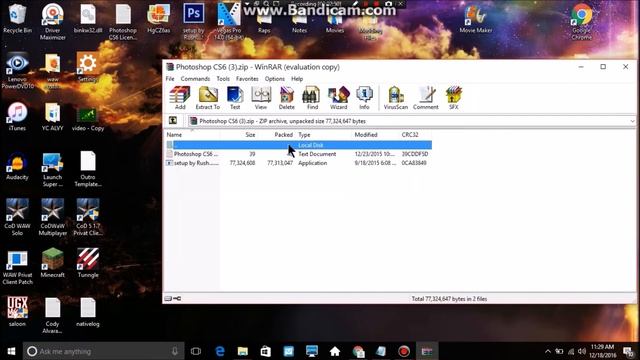Open Task View on the taskbar

click(x=196, y=351)
